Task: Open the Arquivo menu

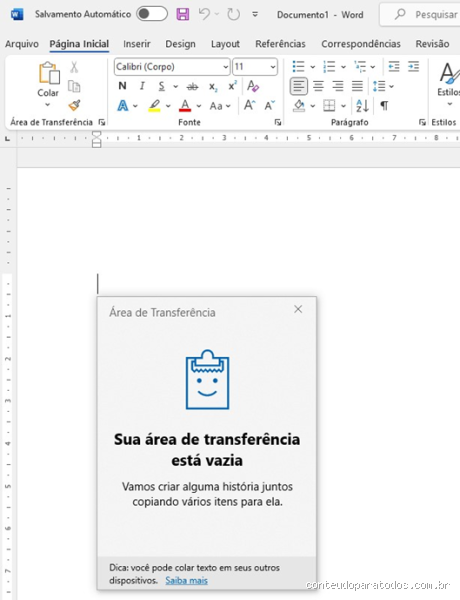Action: 22,44
